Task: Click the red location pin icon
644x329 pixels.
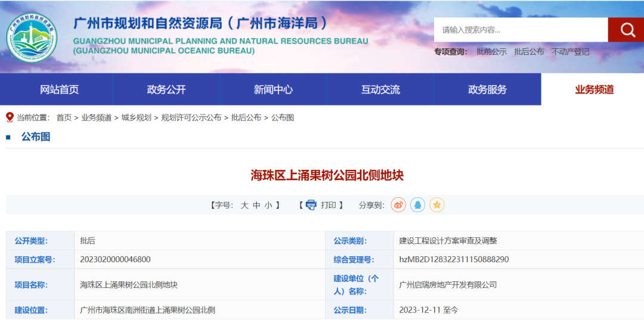Action: [x=10, y=117]
